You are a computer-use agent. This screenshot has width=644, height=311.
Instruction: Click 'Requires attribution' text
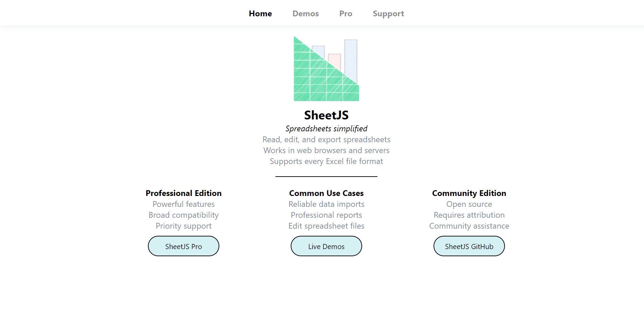pos(469,215)
